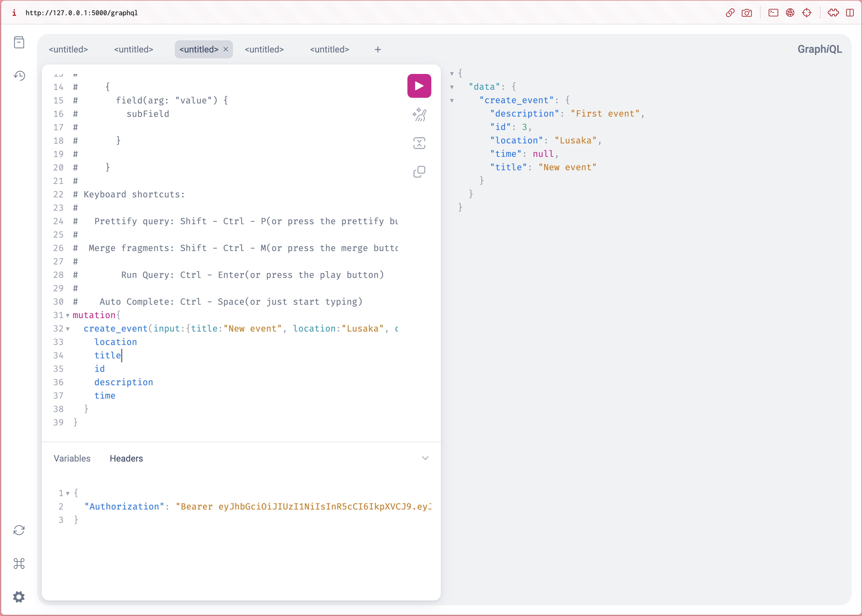Image resolution: width=862 pixels, height=616 pixels.
Task: Place cursor on 'description' field line 36
Action: tap(124, 382)
